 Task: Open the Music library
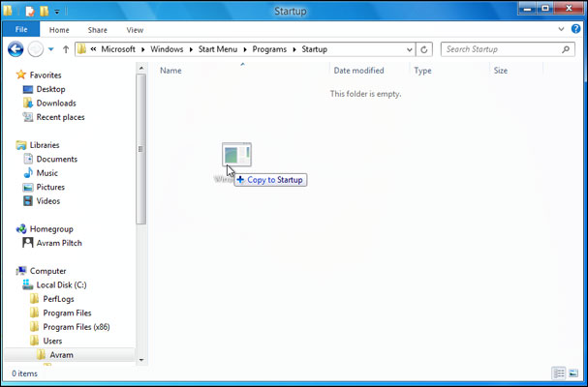coord(46,173)
